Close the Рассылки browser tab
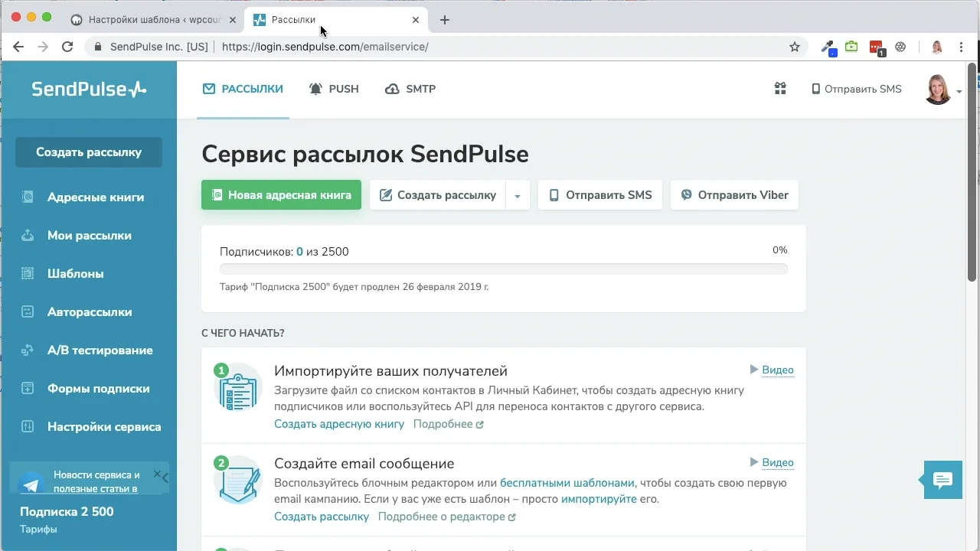The image size is (980, 551). click(x=416, y=20)
